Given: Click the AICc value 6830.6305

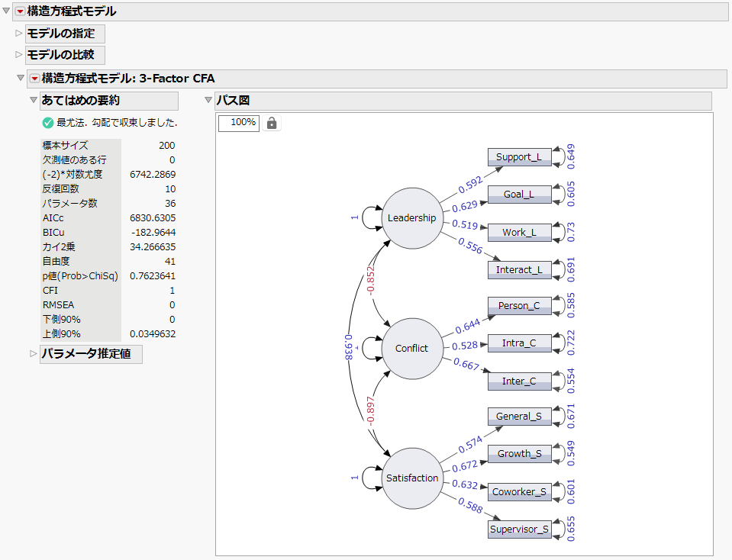Looking at the screenshot, I should point(153,218).
